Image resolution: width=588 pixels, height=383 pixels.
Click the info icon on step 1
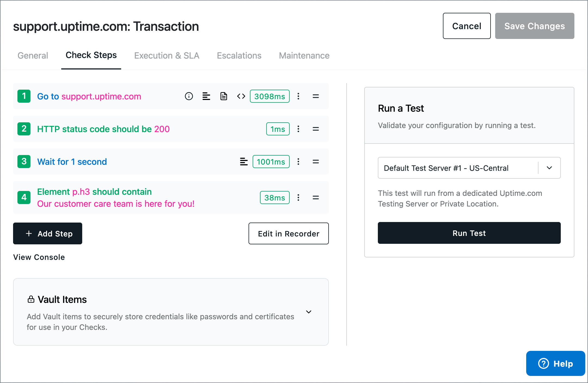189,96
